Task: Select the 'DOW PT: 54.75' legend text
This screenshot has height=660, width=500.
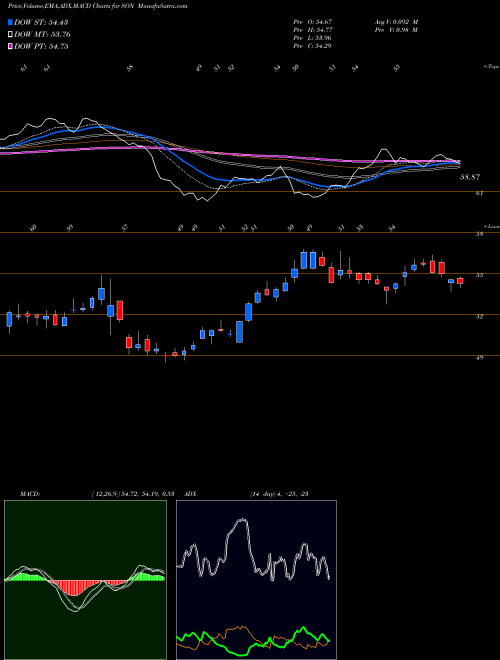Action: pos(41,47)
